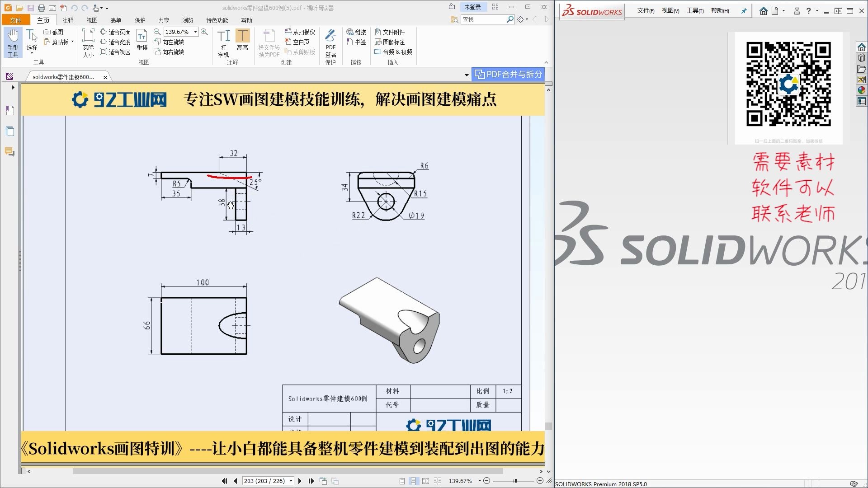Switch to the Features (特色功能) ribbon tab
The image size is (868, 488).
[217, 20]
